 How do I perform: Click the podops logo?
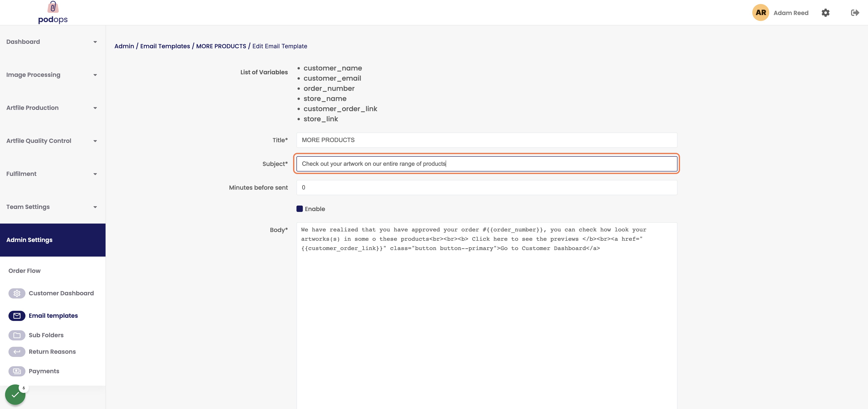click(53, 12)
